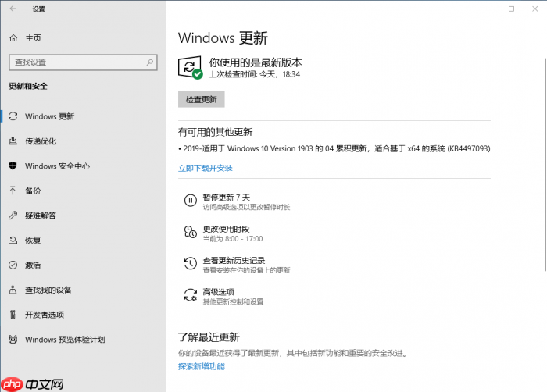Open 更改使用时段 option
The image size is (547, 392).
pos(223,233)
